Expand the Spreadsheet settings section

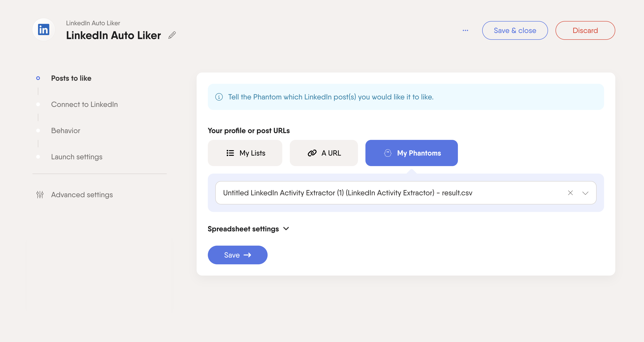[x=248, y=229]
